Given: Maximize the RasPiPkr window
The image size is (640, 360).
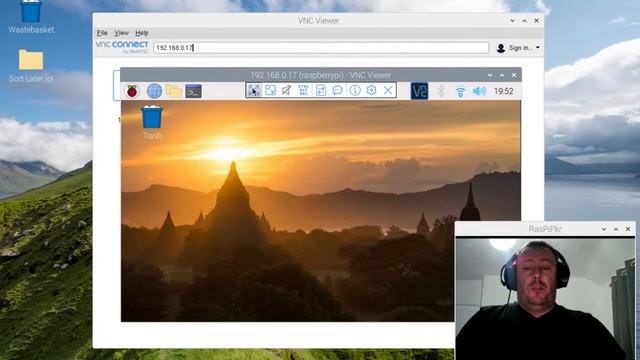Looking at the screenshot, I should 616,229.
